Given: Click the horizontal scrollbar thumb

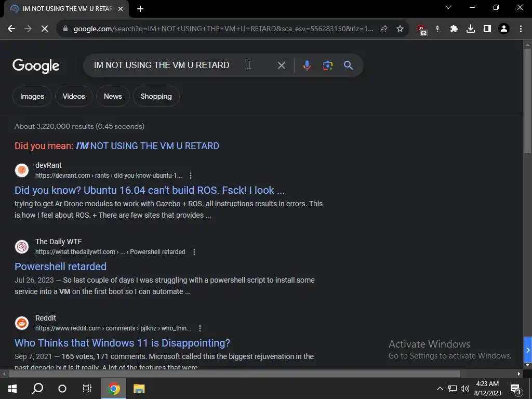Looking at the screenshot, I should [x=234, y=374].
